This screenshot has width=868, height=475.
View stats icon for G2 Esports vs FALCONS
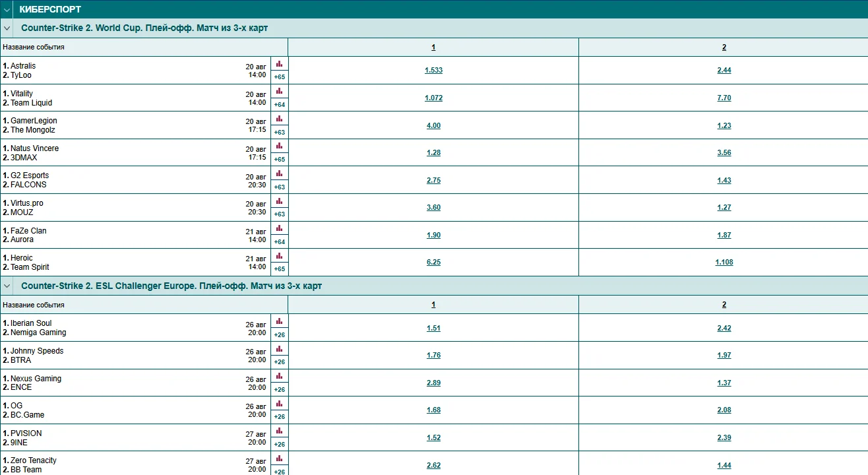(279, 174)
